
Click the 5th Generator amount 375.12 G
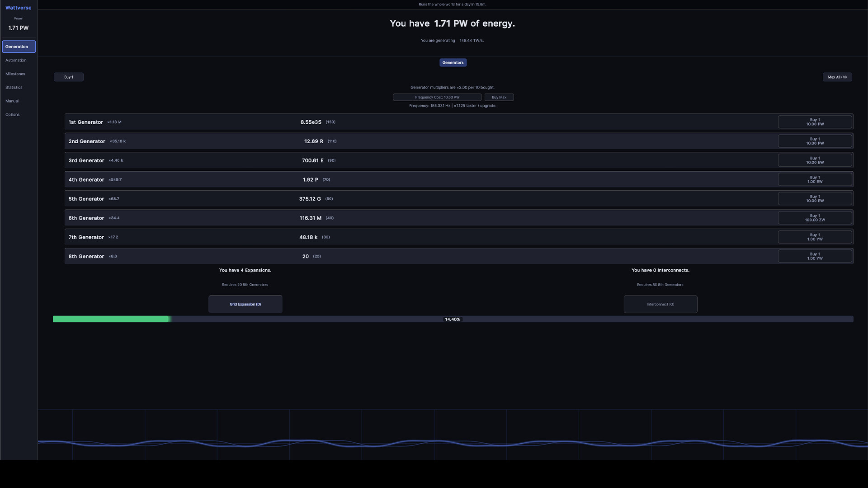coord(310,199)
